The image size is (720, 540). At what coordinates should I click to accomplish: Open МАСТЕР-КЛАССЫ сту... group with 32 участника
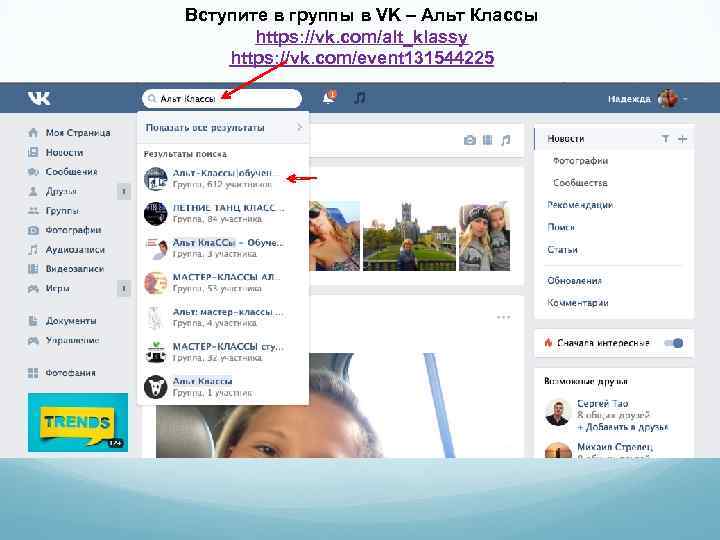[223, 352]
